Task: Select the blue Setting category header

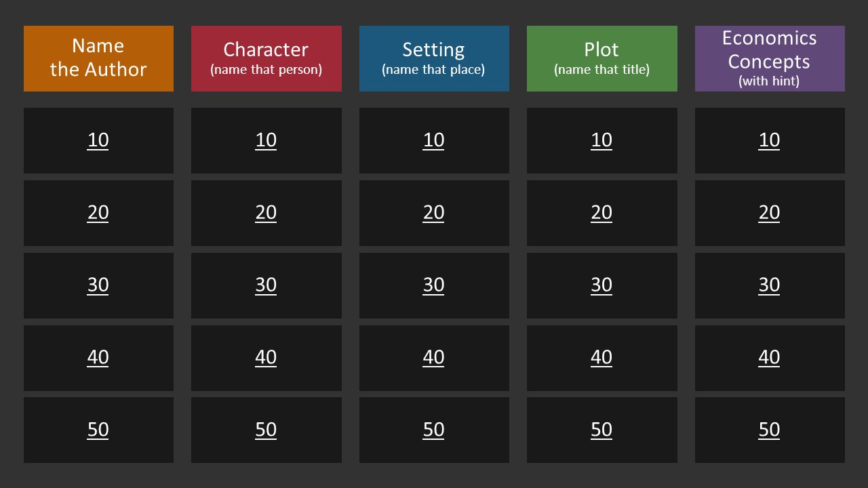Action: [434, 58]
